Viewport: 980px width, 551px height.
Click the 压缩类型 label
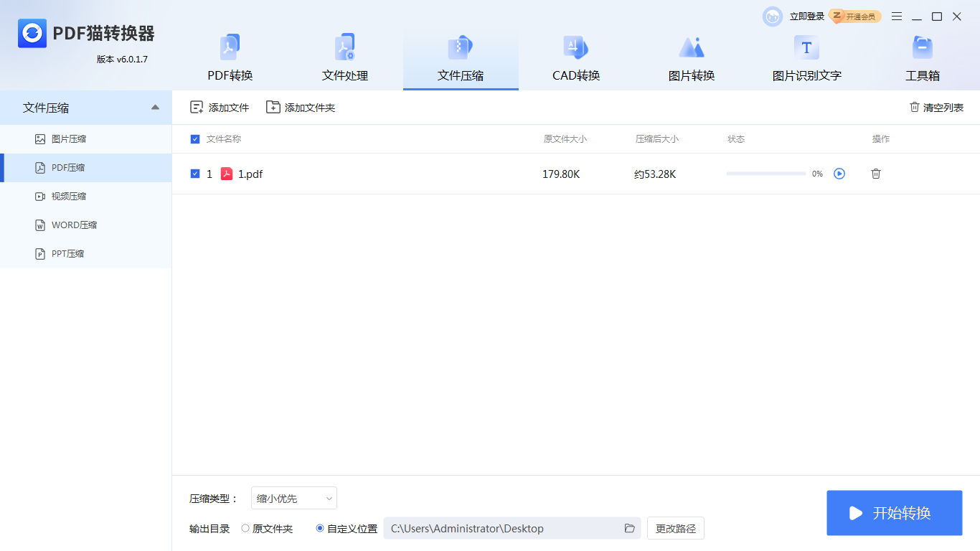click(x=213, y=499)
